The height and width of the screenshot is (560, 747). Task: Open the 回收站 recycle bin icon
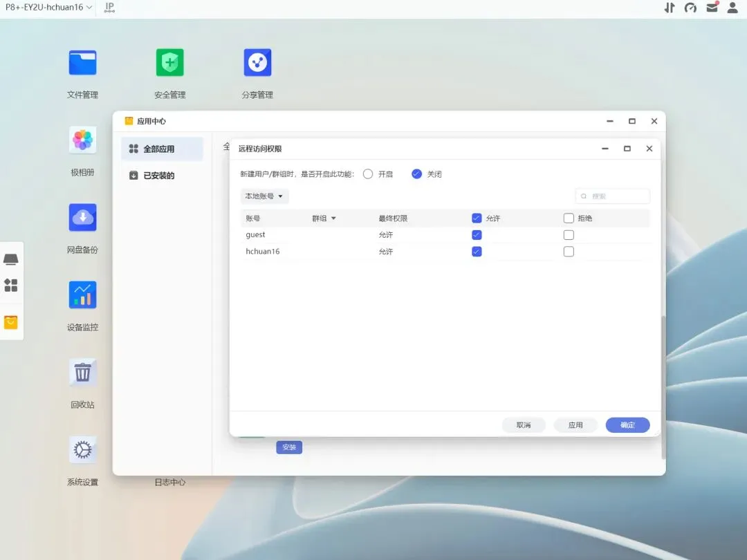tap(82, 373)
